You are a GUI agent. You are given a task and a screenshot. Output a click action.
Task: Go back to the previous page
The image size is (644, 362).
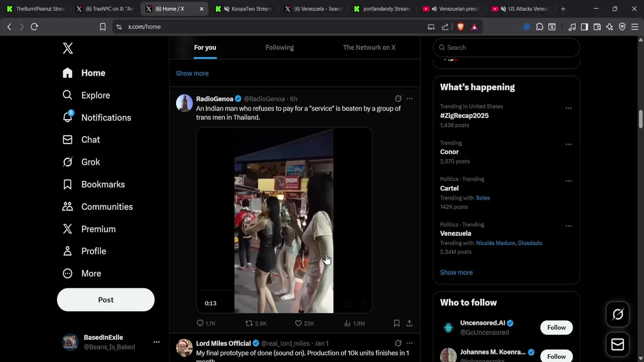click(x=9, y=27)
